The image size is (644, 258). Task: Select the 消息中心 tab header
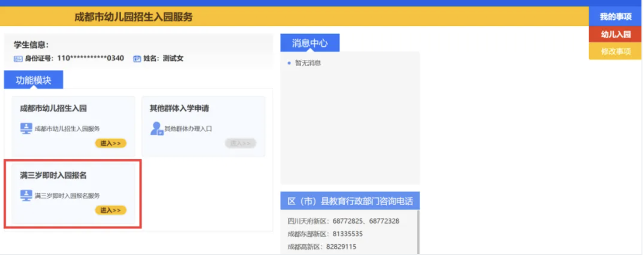pyautogui.click(x=309, y=43)
